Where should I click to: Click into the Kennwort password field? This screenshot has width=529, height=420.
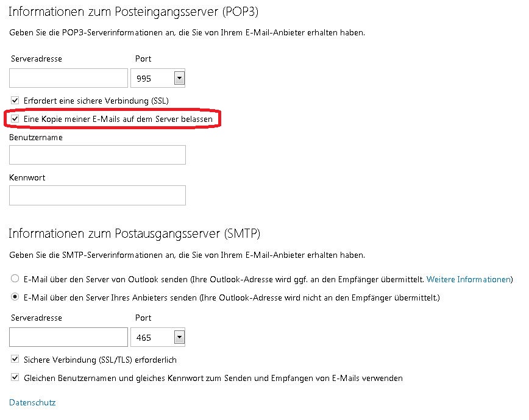98,195
